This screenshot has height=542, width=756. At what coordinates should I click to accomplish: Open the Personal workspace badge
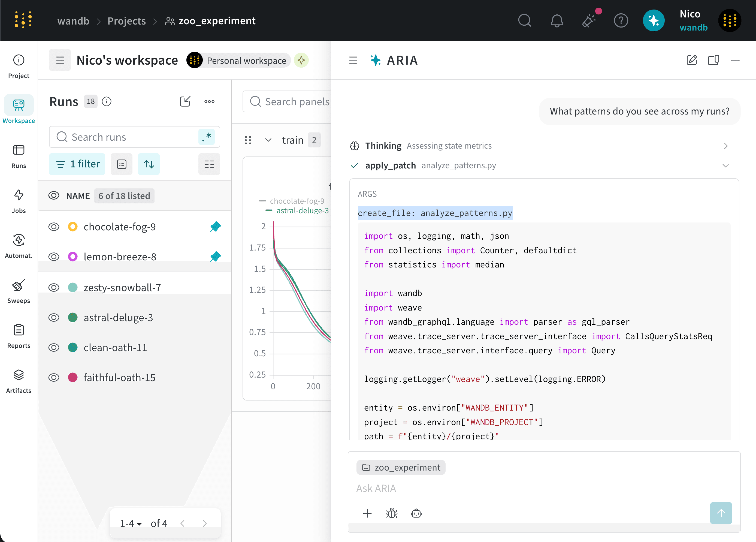239,60
